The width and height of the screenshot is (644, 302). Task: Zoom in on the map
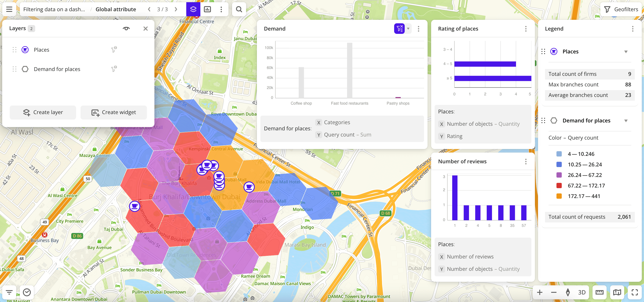click(x=540, y=292)
